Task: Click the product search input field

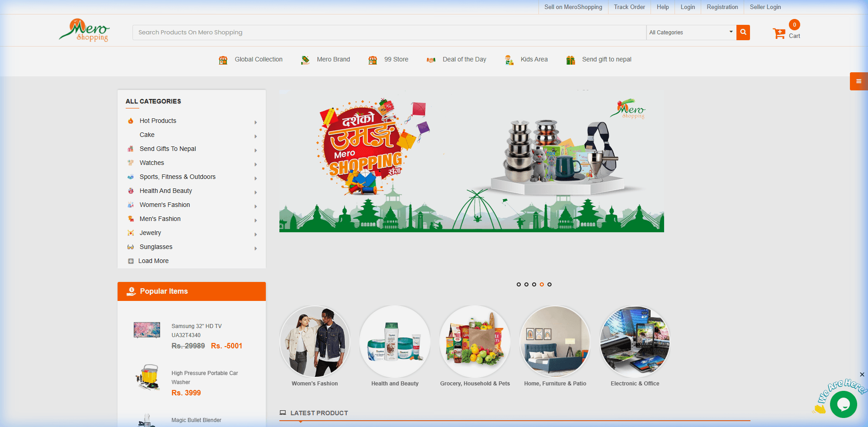Action: pos(389,33)
